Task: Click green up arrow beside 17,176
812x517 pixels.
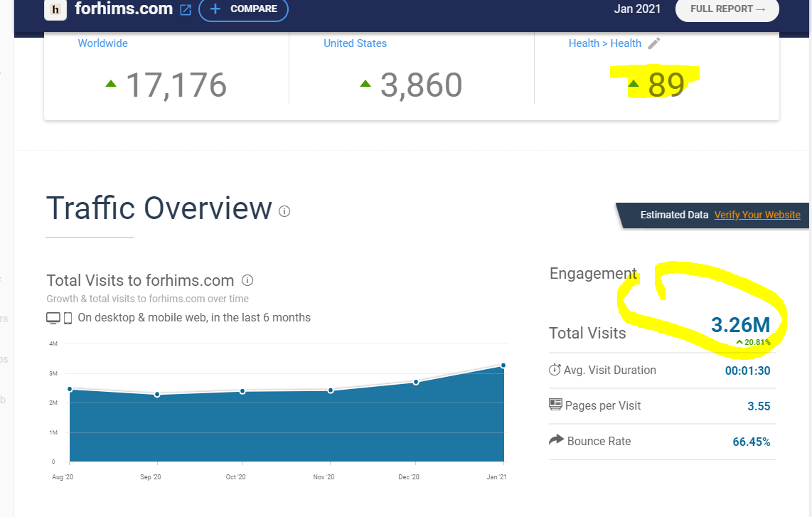Action: pos(111,83)
